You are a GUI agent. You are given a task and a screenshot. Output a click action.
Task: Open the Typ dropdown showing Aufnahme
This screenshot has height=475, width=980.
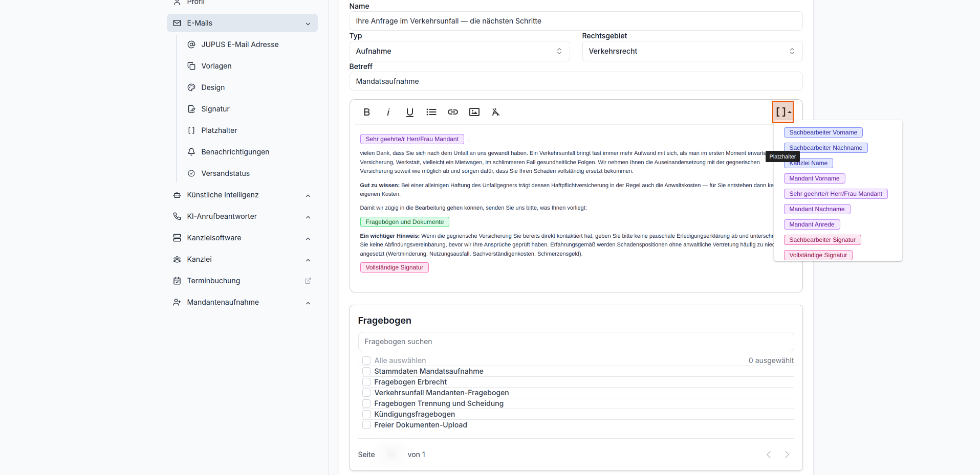pos(460,51)
